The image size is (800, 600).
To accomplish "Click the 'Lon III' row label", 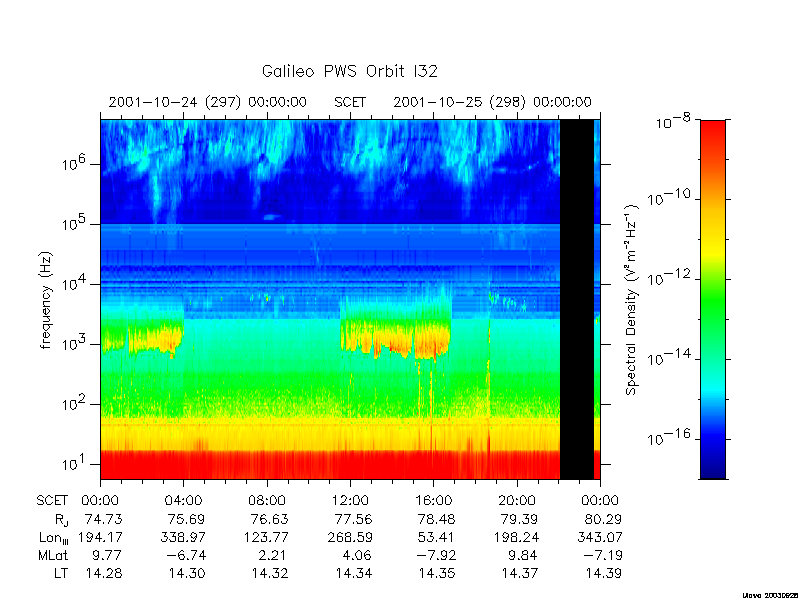I will pos(54,538).
